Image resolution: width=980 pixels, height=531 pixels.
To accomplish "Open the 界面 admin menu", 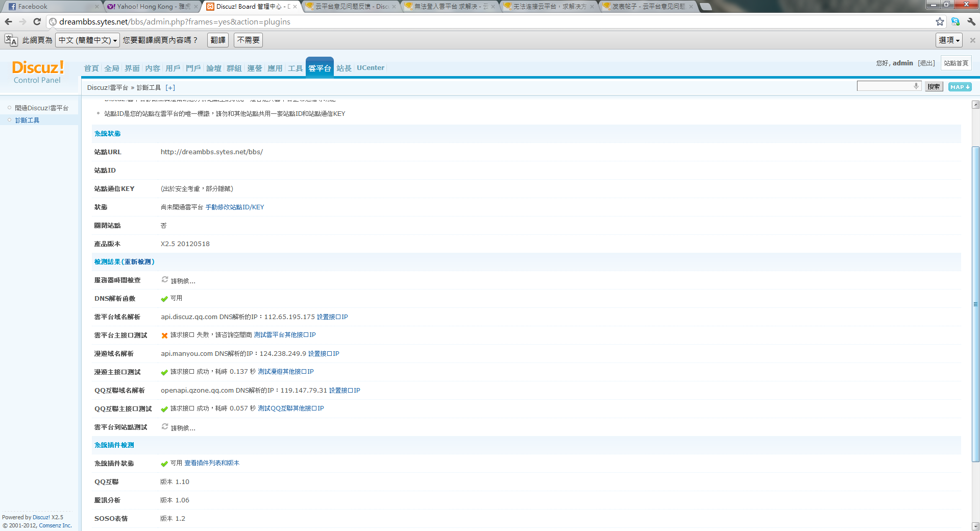I will (x=132, y=68).
